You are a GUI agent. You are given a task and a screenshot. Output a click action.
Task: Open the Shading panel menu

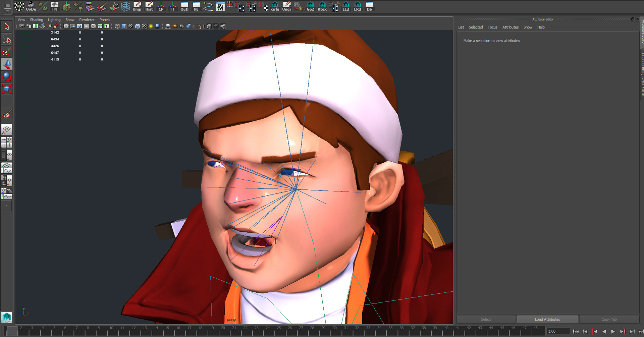point(36,20)
